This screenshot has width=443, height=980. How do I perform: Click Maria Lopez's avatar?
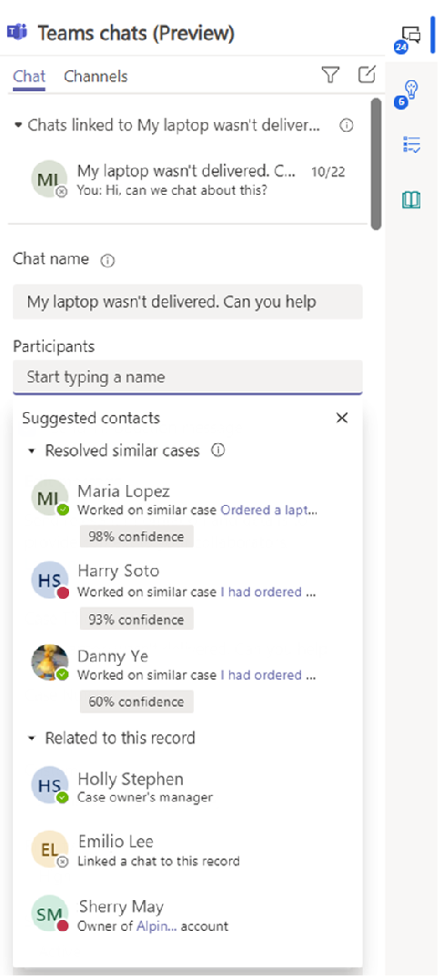(x=49, y=498)
